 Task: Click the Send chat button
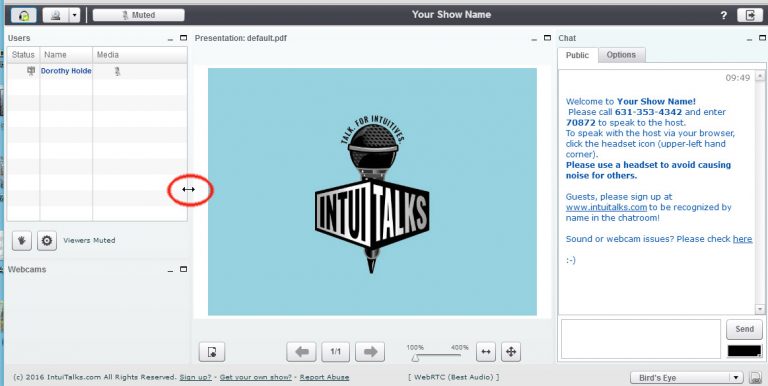coord(744,329)
